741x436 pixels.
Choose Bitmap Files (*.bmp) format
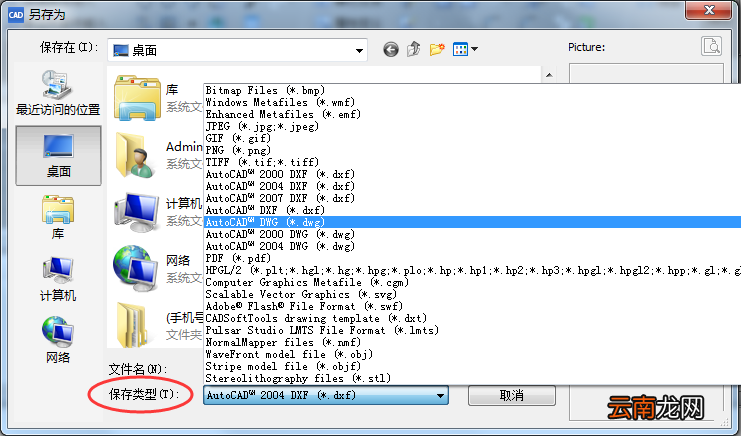click(472, 90)
